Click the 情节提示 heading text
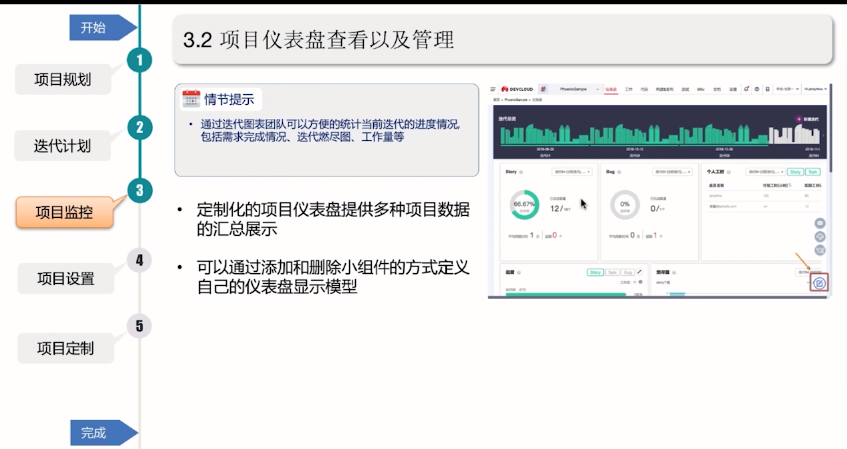 pyautogui.click(x=229, y=99)
